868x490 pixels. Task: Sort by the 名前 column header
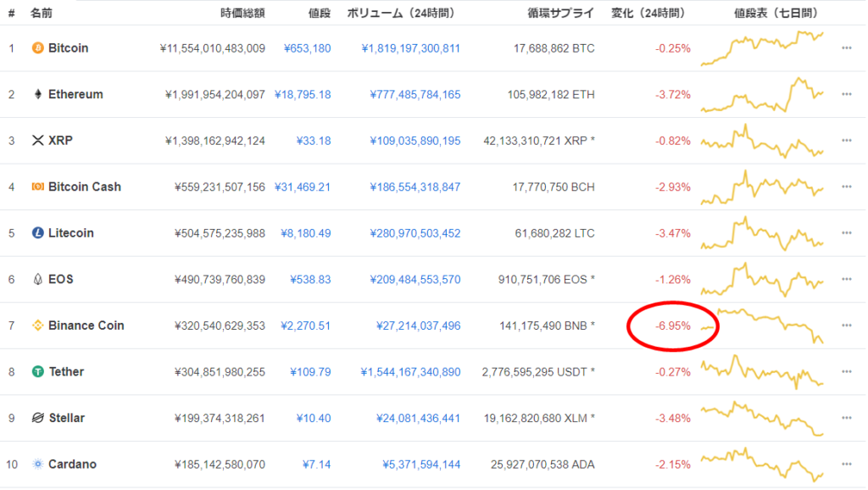pos(42,13)
